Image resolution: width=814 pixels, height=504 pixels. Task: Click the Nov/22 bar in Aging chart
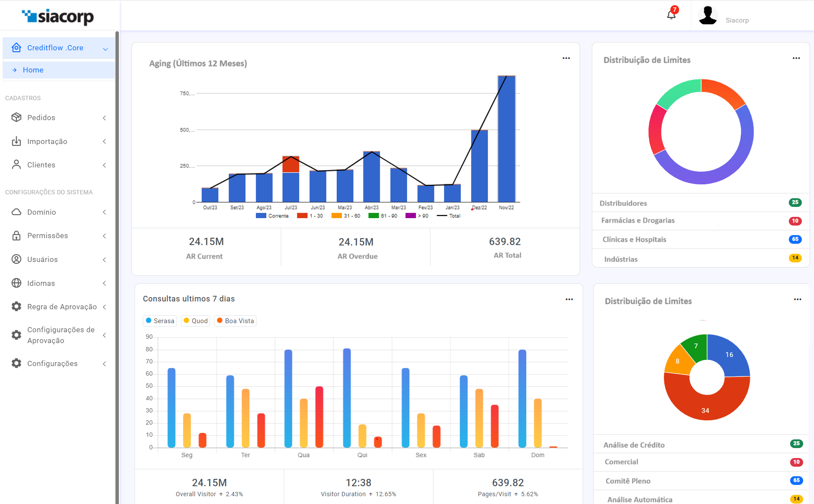pyautogui.click(x=506, y=139)
